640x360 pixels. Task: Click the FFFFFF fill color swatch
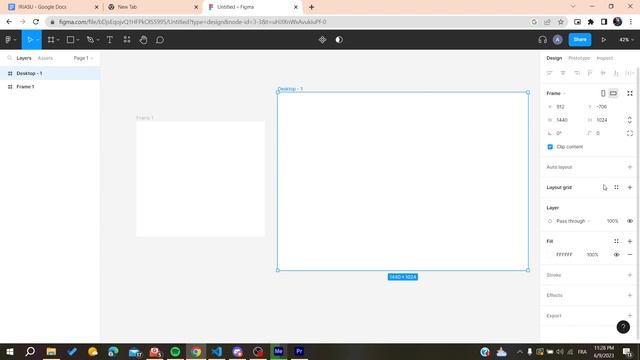(550, 254)
